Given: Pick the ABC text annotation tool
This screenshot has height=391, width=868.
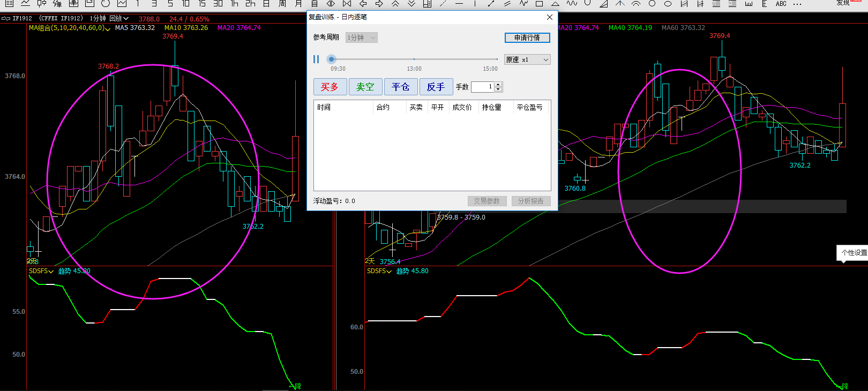Looking at the screenshot, I should click(781, 3).
